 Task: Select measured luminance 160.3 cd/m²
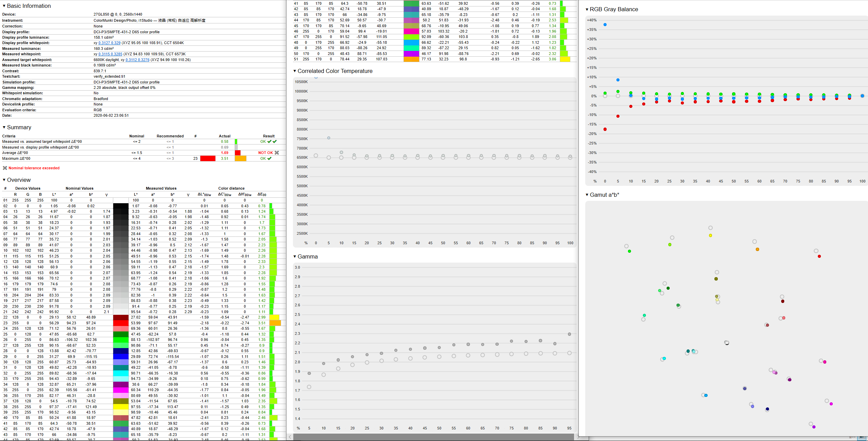point(103,49)
